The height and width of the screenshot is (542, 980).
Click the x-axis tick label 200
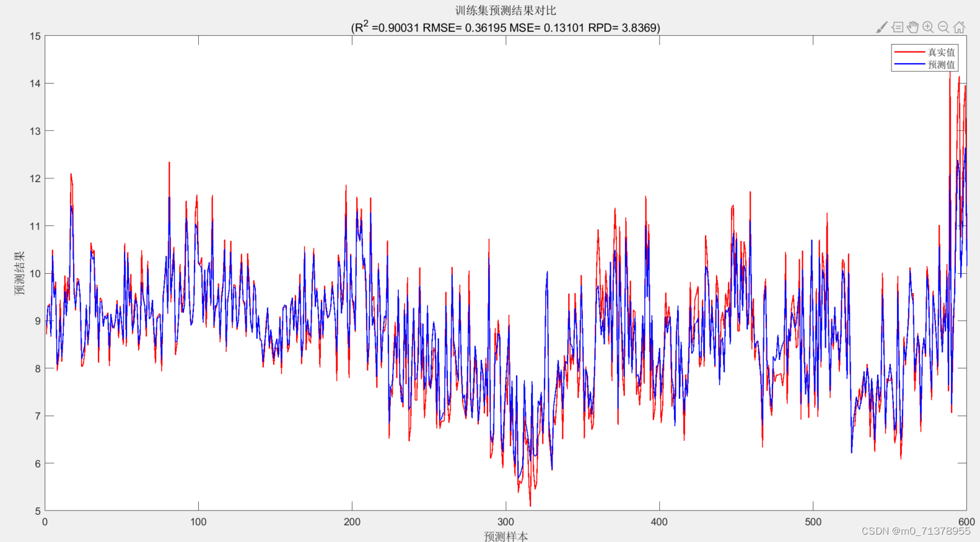click(x=352, y=522)
